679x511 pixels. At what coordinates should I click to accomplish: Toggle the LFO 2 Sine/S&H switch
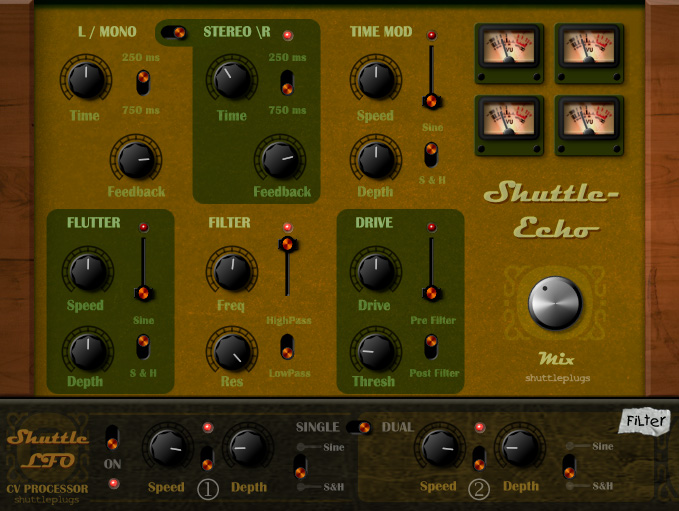tap(569, 466)
